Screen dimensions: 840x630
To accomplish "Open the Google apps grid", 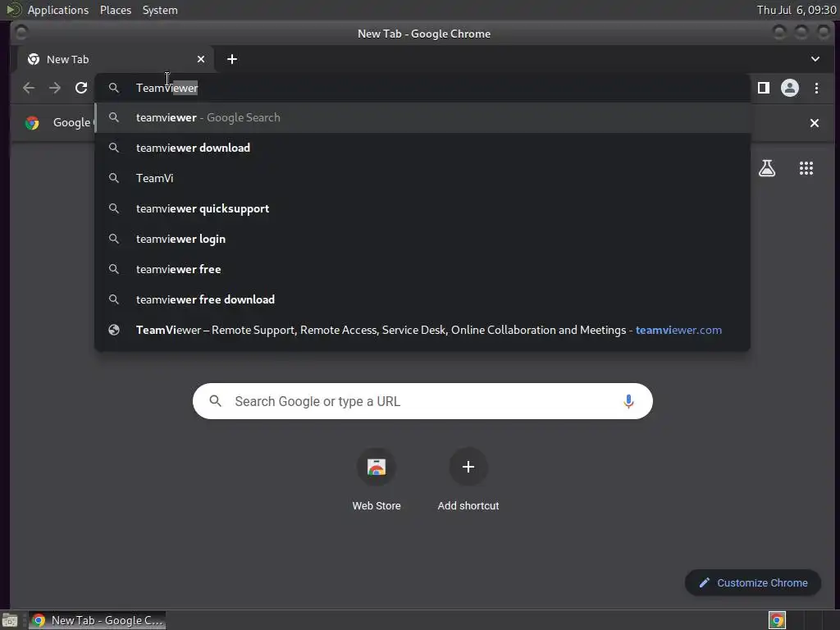I will [x=806, y=168].
